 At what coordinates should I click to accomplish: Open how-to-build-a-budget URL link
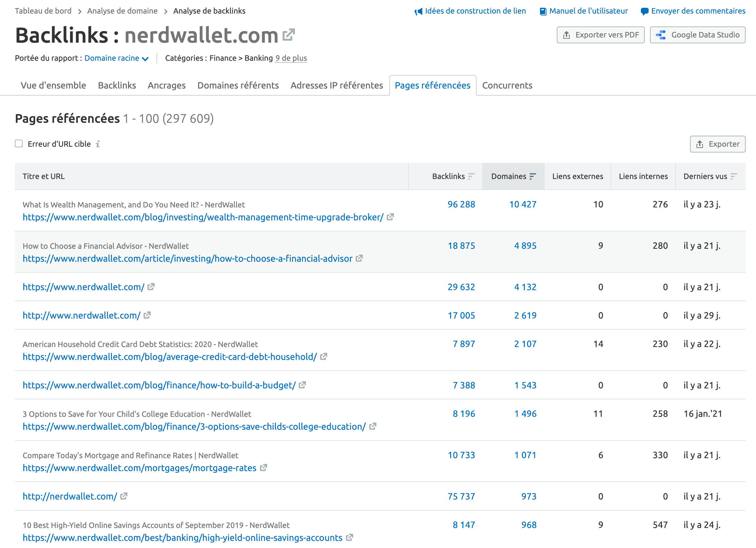pos(159,385)
